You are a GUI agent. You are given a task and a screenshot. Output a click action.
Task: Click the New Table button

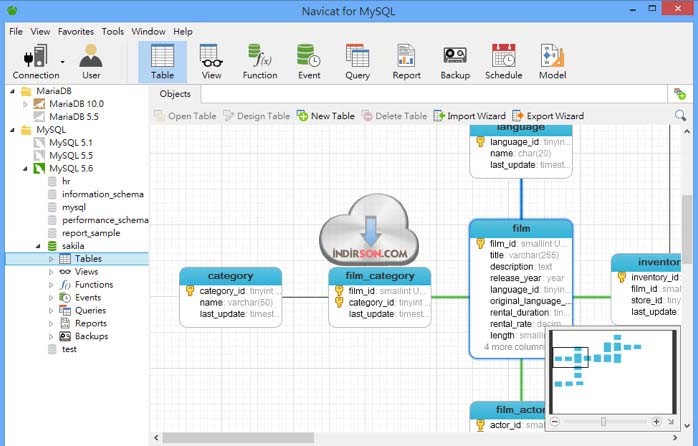tap(326, 116)
